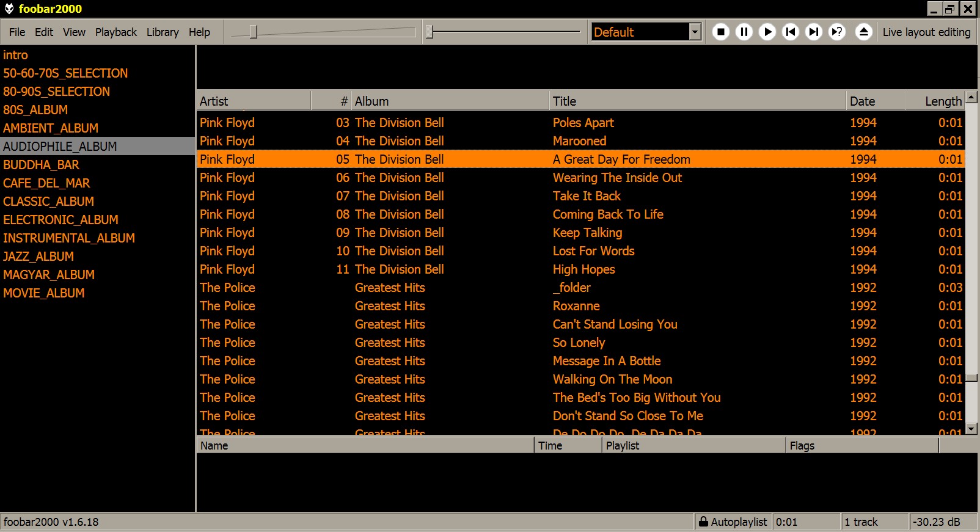Select the CAFE_DEL_MAR playlist

coord(46,183)
